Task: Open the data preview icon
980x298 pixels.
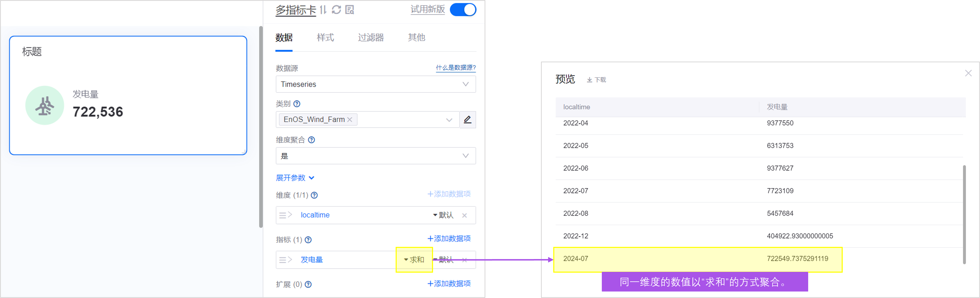Action: [x=350, y=10]
